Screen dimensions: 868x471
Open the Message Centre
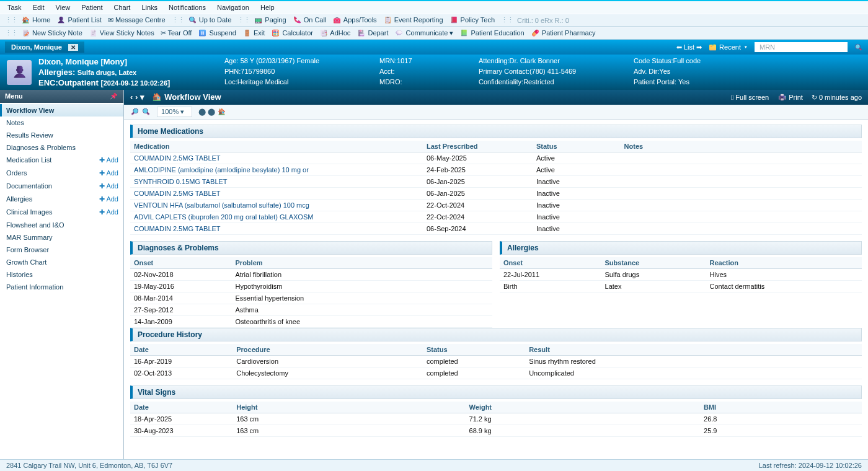click(136, 20)
